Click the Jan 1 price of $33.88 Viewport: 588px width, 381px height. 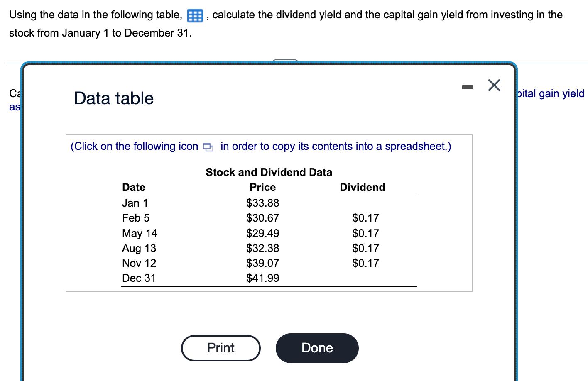pyautogui.click(x=262, y=203)
